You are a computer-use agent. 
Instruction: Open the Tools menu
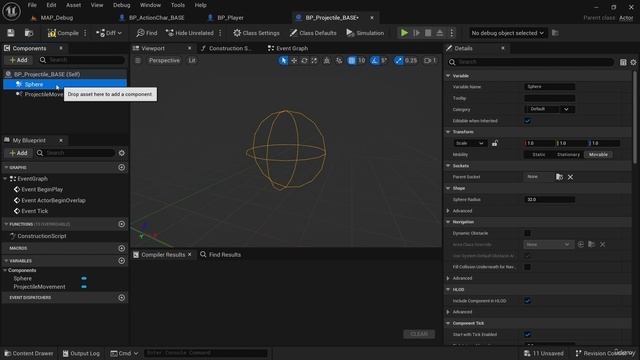pos(178,5)
